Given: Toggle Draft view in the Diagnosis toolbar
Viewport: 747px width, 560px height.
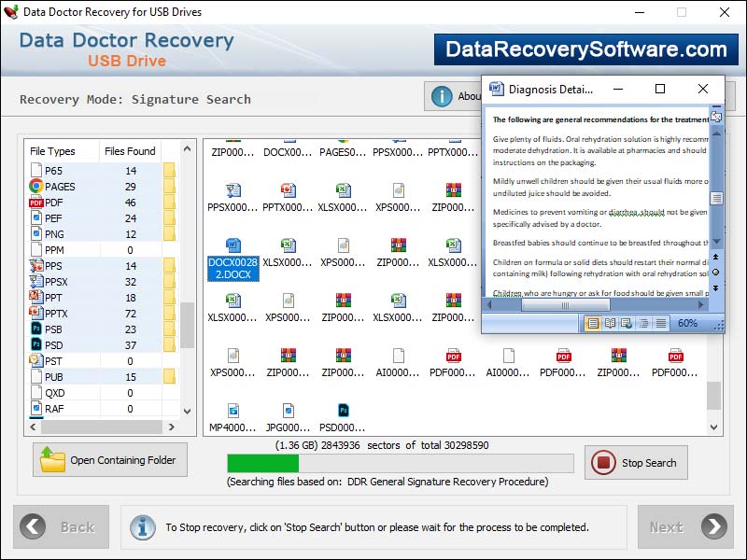Looking at the screenshot, I should click(661, 324).
